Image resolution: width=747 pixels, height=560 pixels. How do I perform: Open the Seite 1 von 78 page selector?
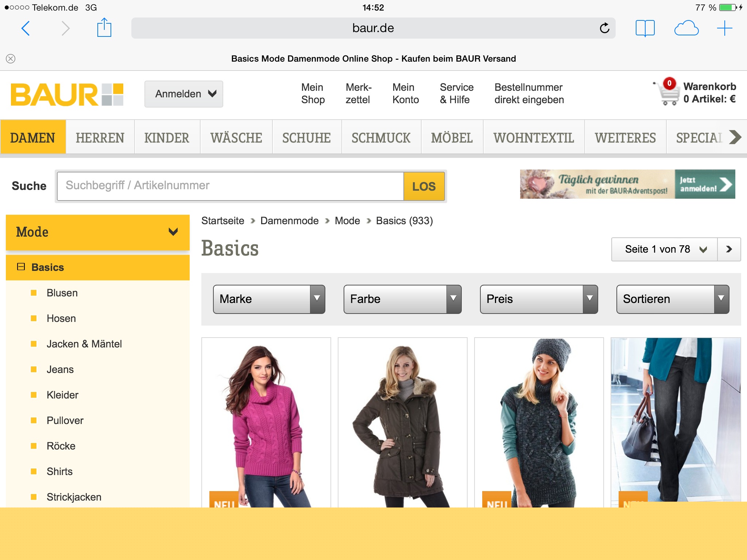pyautogui.click(x=664, y=249)
